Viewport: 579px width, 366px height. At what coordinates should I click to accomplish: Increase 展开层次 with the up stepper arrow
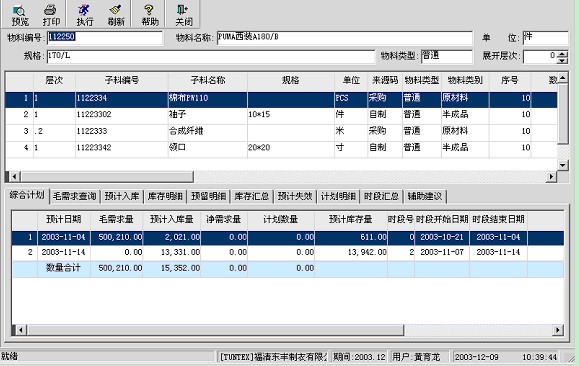tap(562, 54)
